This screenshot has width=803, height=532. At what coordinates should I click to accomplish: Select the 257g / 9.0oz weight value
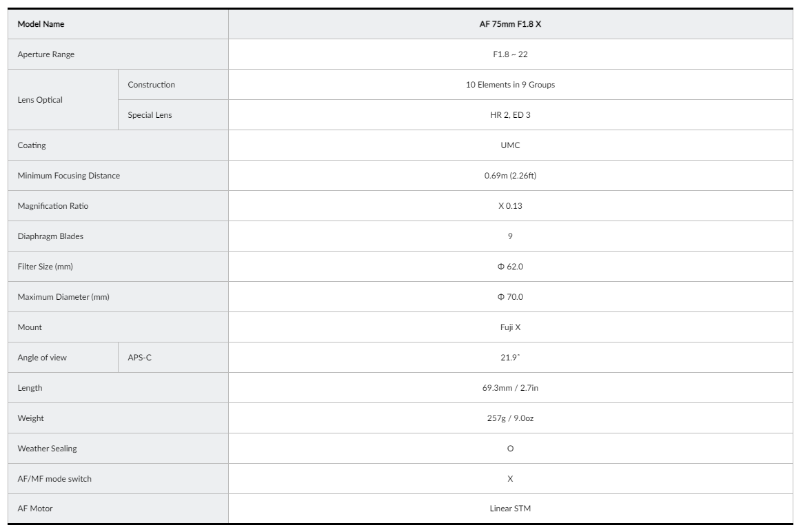coord(510,418)
